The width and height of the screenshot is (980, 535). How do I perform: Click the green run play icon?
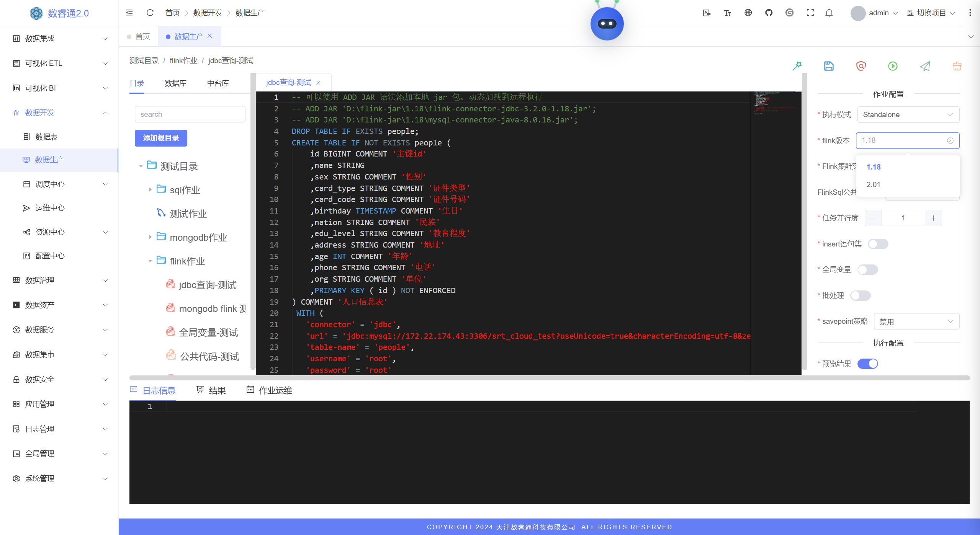click(893, 66)
